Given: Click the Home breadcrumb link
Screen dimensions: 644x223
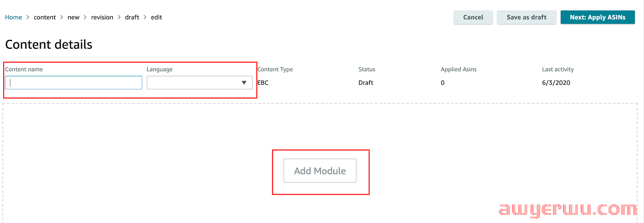Looking at the screenshot, I should 13,17.
